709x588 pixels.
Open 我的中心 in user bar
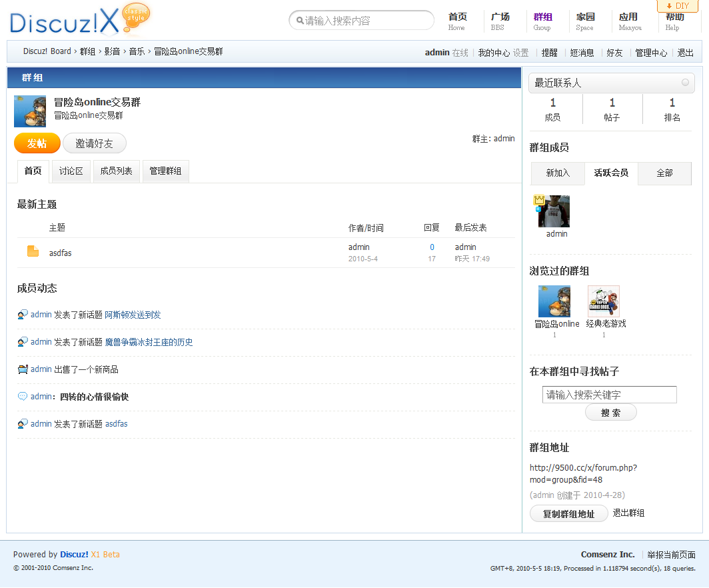(x=494, y=53)
